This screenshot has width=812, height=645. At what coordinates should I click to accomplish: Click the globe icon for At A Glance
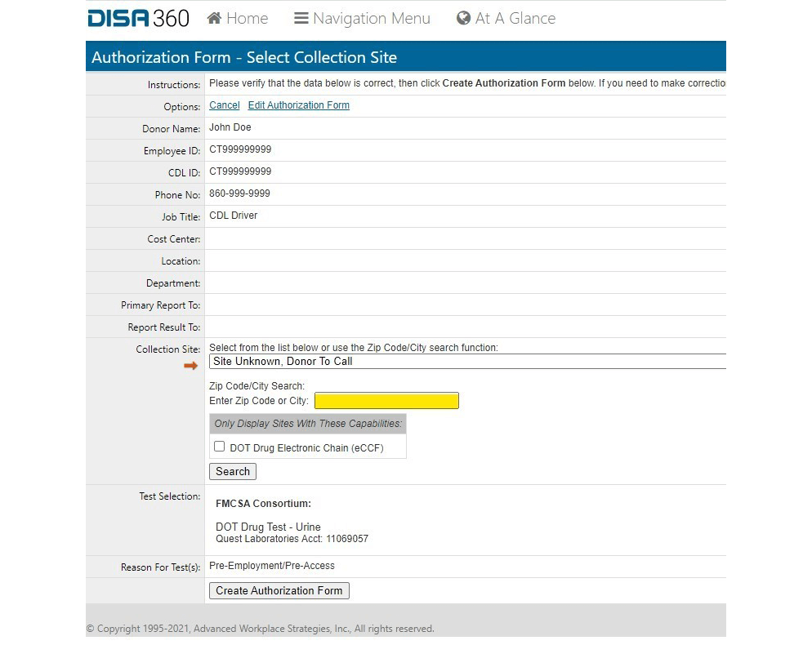463,18
